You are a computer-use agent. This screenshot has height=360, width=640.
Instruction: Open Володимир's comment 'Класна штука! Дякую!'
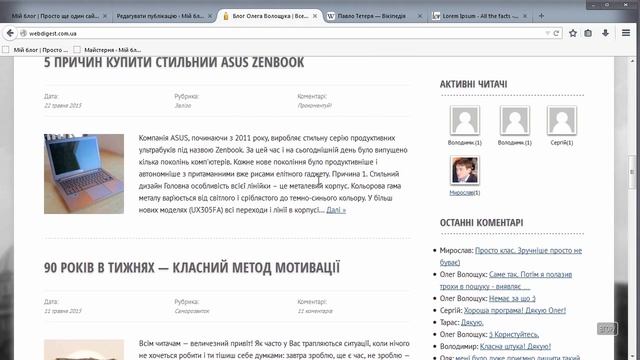coord(515,346)
